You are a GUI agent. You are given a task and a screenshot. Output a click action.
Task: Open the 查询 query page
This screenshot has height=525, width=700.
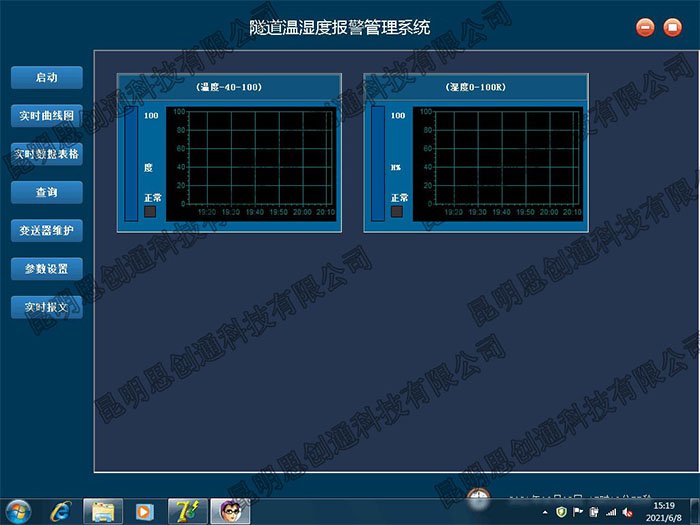coord(46,192)
